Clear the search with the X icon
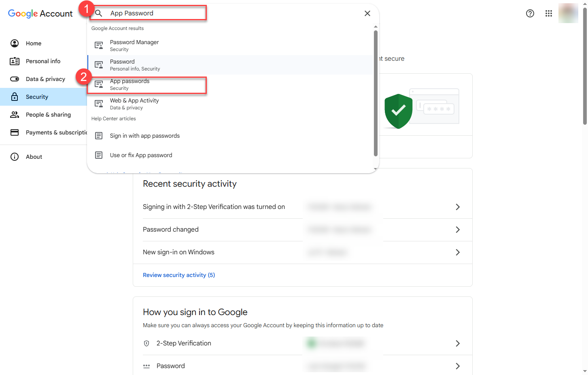This screenshot has height=375, width=588. [367, 13]
